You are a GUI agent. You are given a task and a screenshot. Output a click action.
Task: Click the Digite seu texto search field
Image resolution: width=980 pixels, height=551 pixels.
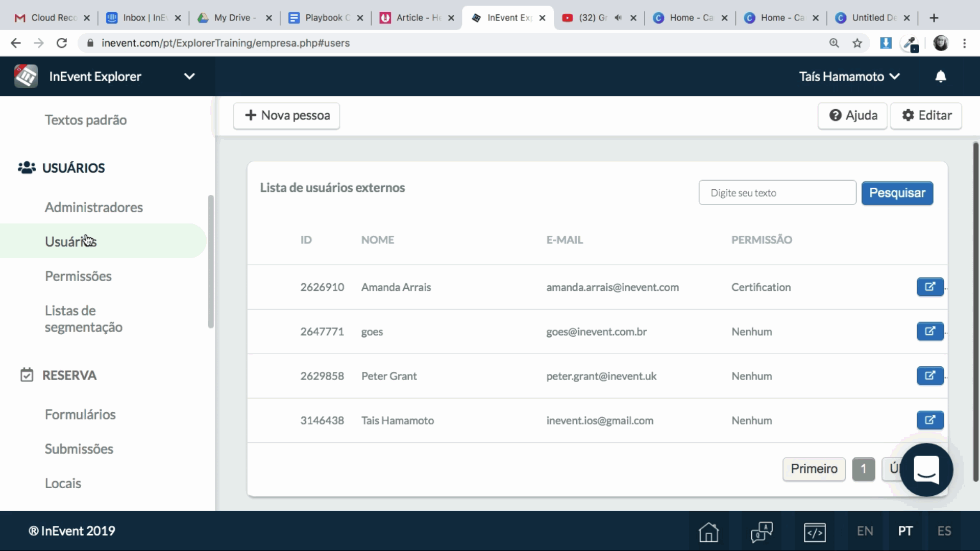[777, 193]
